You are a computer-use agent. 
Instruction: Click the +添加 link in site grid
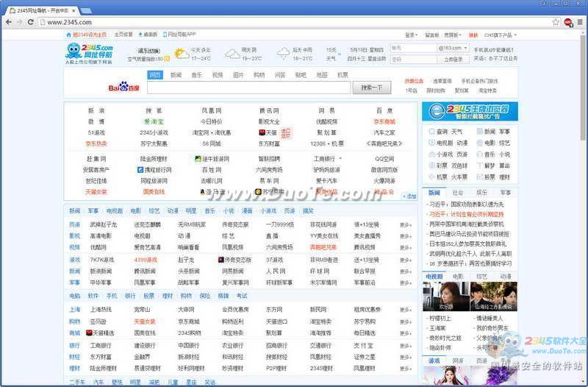tap(409, 196)
